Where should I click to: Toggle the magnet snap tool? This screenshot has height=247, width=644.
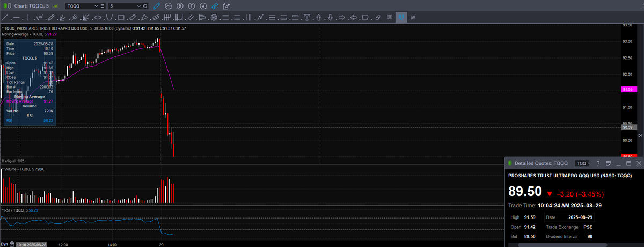(x=401, y=18)
